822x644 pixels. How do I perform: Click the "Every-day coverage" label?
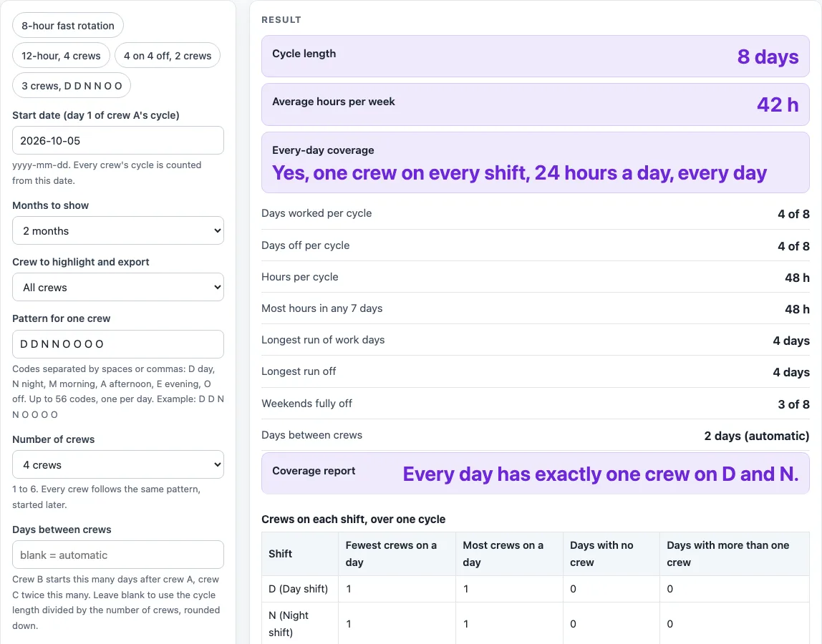point(323,150)
